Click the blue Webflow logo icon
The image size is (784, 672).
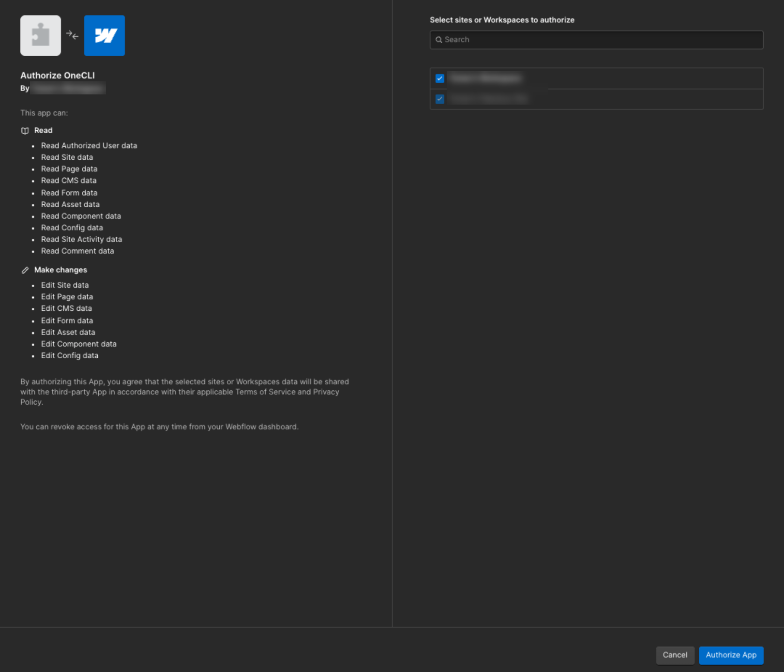tap(105, 35)
